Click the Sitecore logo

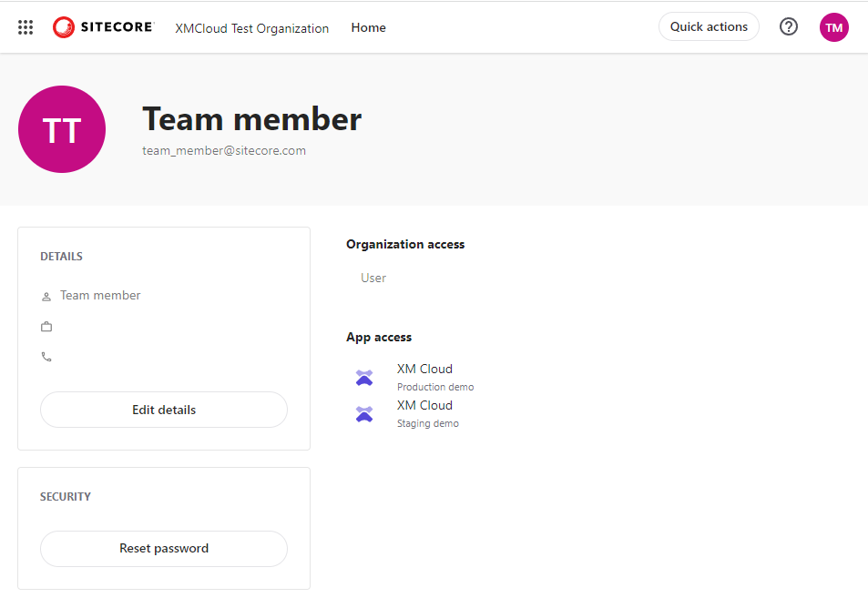(x=102, y=26)
